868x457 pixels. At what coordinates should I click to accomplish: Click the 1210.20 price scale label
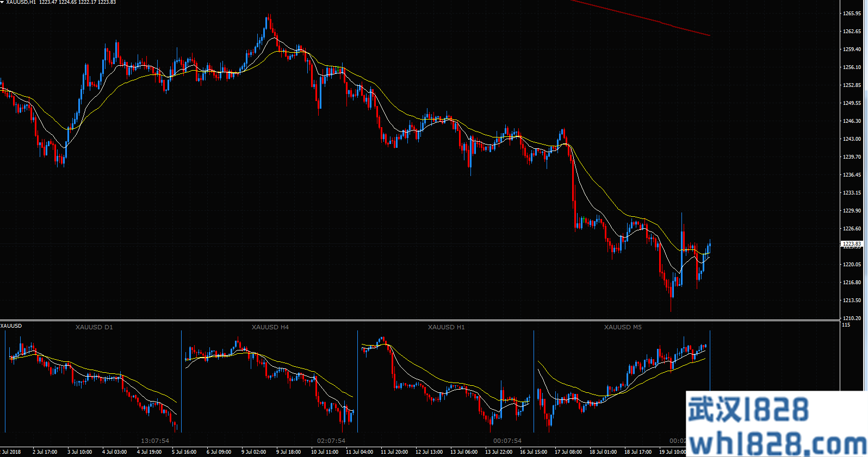[x=852, y=318]
